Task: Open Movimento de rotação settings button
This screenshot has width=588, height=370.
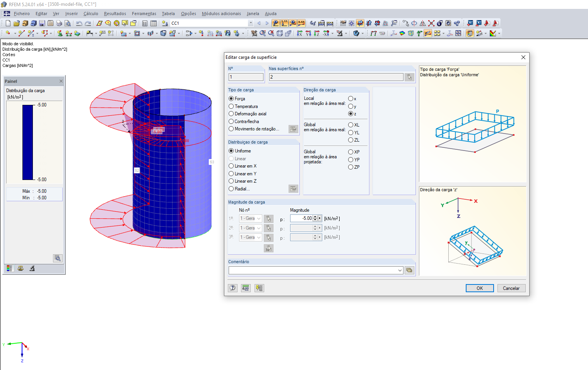Action: [x=293, y=129]
